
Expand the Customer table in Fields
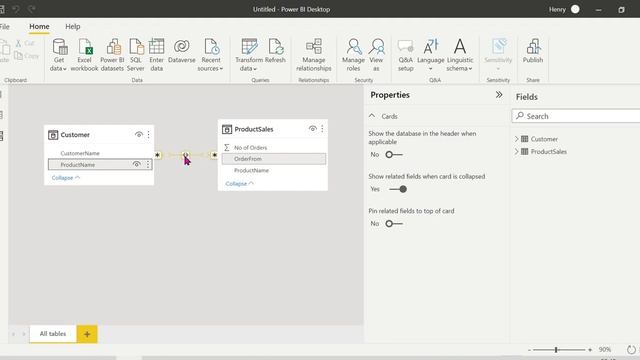pyautogui.click(x=516, y=139)
